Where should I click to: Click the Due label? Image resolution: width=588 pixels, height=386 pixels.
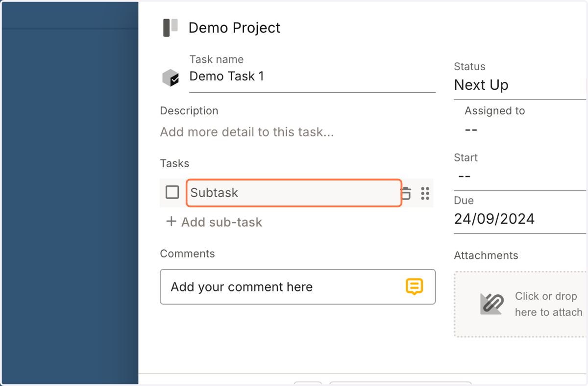464,201
